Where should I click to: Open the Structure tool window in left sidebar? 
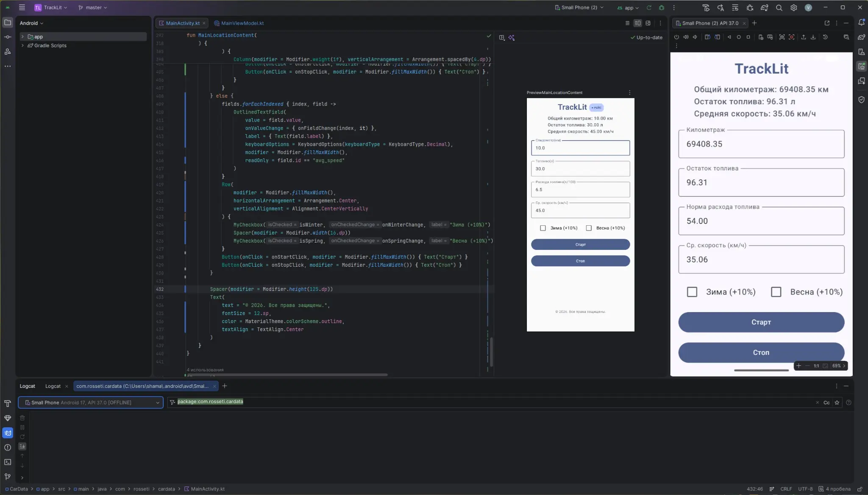(x=8, y=52)
